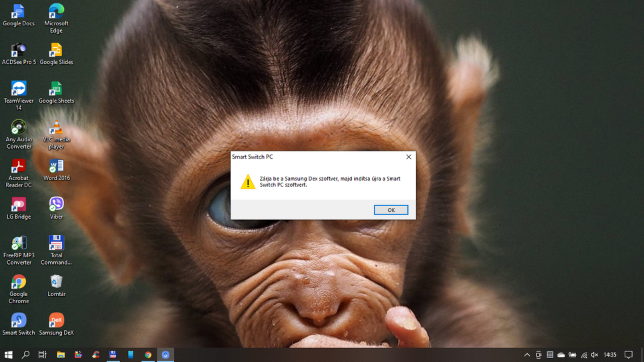644x362 pixels.
Task: Select the Google Sheets desktop shortcut
Action: point(56,93)
